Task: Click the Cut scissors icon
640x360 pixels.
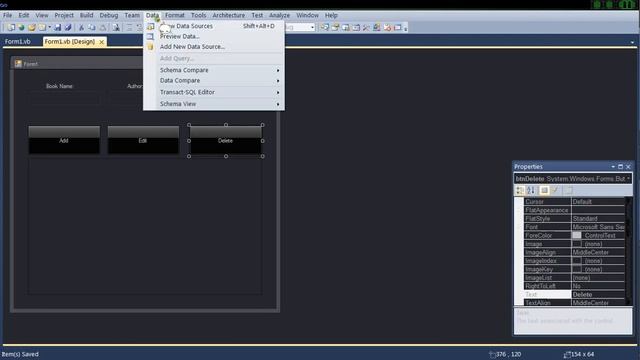Action: (81, 27)
